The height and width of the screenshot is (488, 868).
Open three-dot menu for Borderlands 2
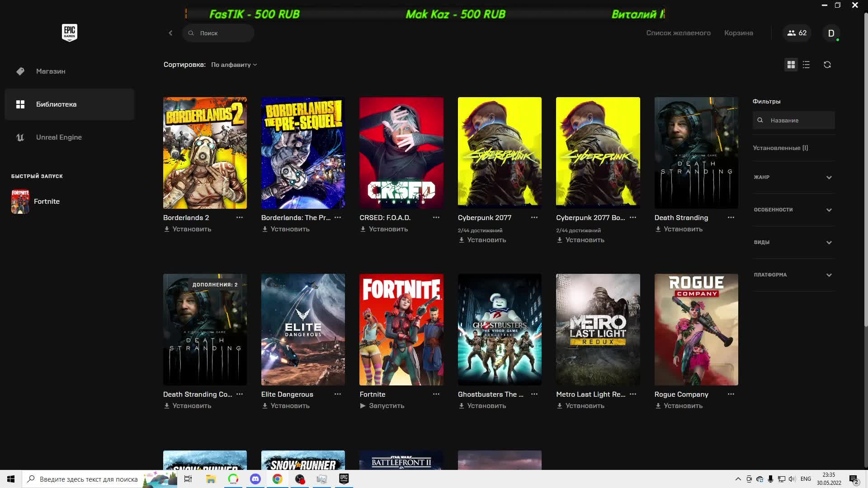(x=240, y=217)
